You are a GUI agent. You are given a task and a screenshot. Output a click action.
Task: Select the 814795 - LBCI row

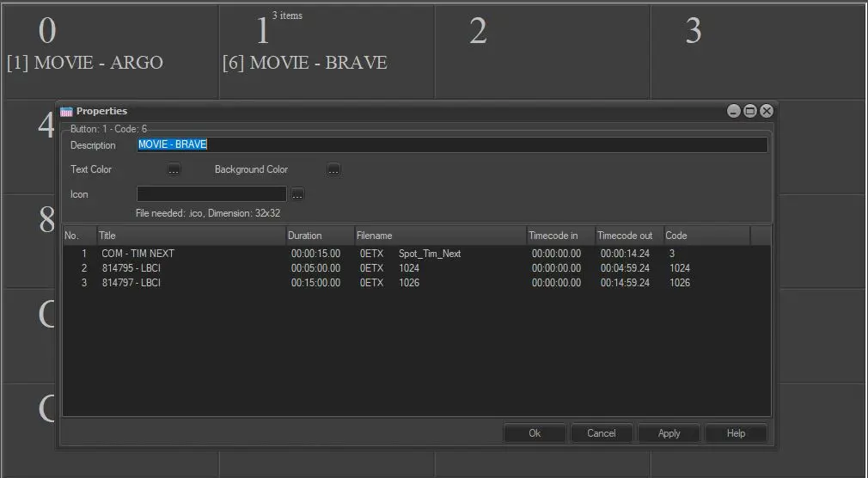tap(131, 268)
